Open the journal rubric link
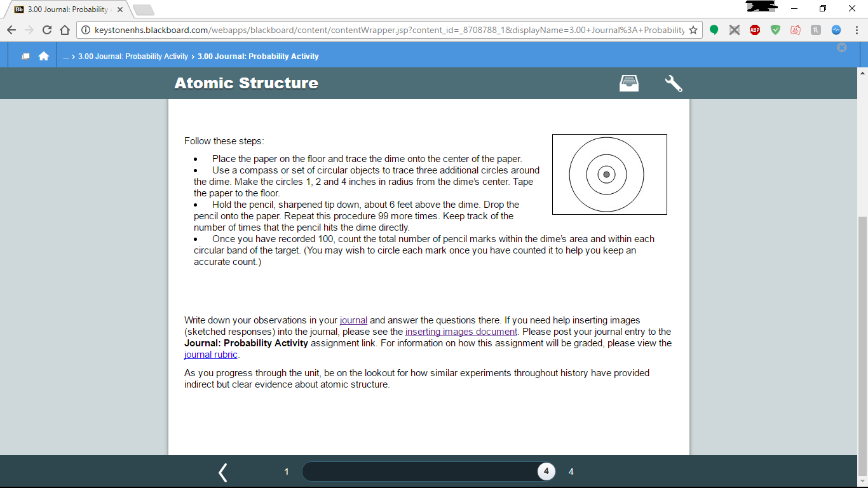 click(x=211, y=355)
